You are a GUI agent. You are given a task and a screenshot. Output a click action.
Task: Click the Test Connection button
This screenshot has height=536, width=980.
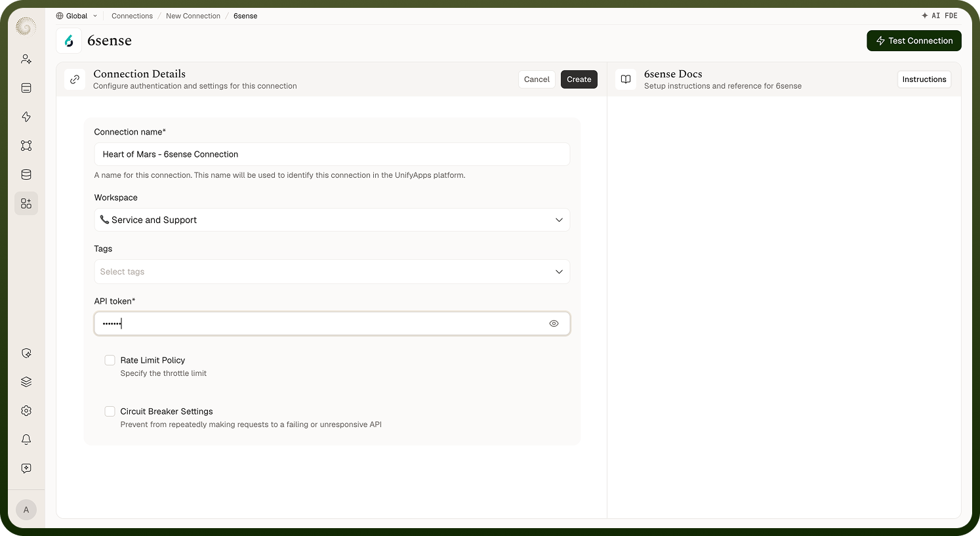click(x=914, y=41)
